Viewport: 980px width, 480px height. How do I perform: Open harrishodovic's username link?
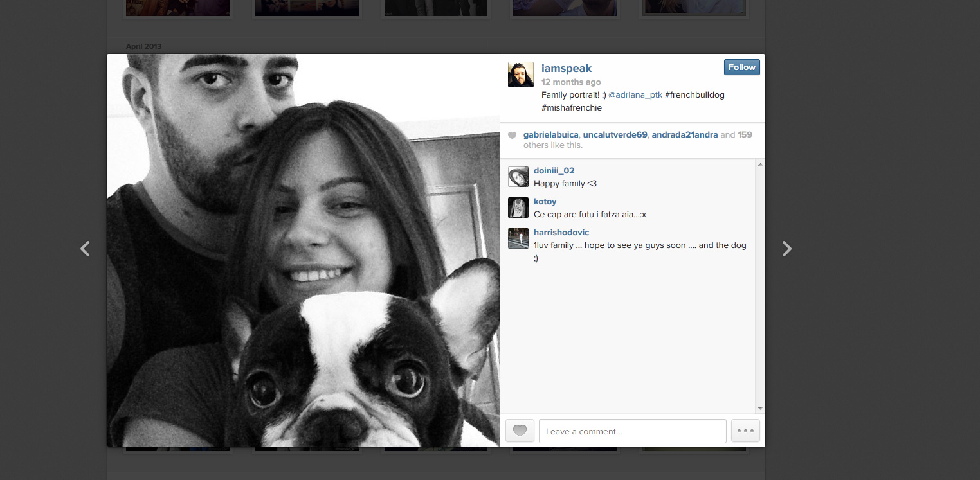(561, 233)
